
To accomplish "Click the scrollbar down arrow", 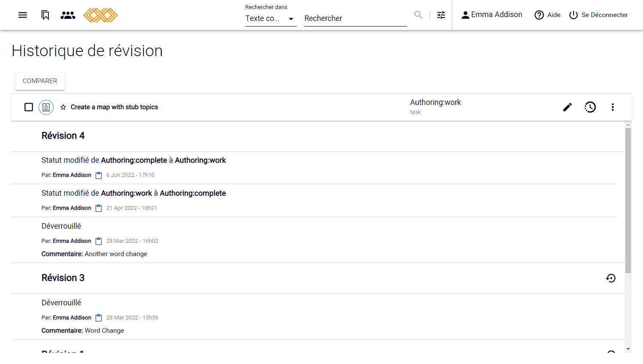I will coord(628,349).
